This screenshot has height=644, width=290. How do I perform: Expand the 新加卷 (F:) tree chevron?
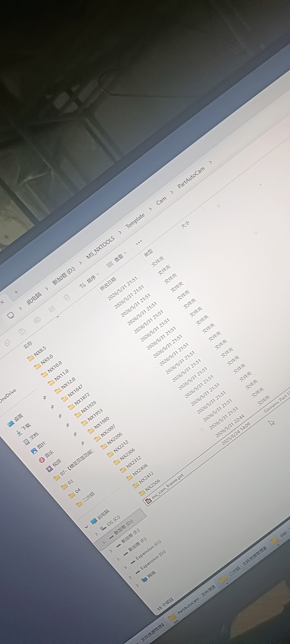[118, 559]
